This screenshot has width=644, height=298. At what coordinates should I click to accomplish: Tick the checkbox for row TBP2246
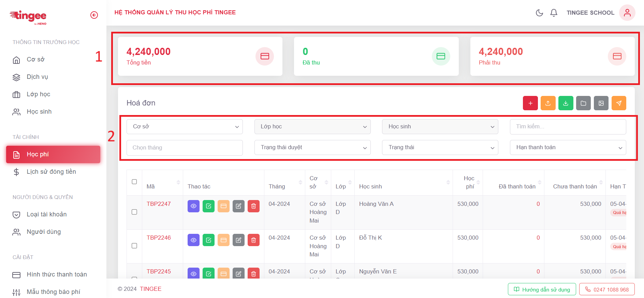(134, 246)
